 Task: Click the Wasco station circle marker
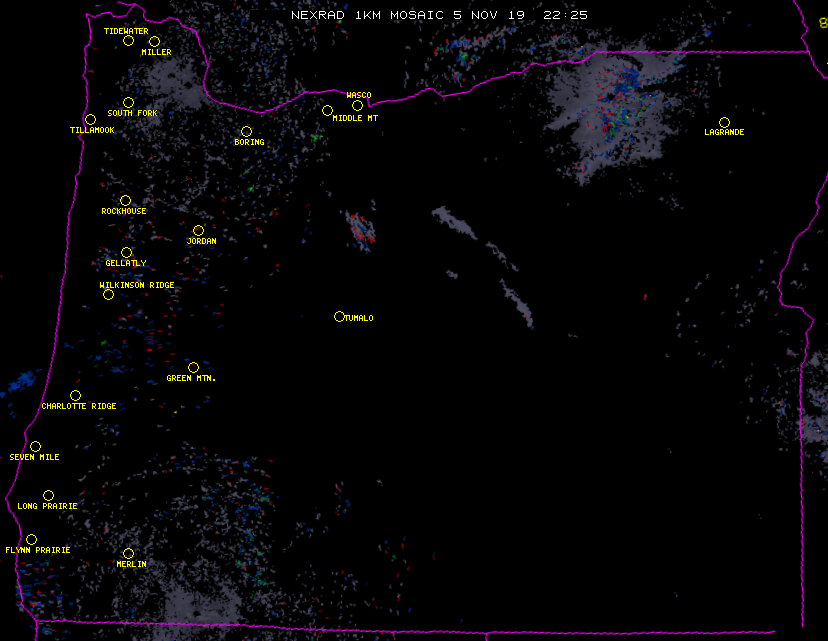pos(357,106)
